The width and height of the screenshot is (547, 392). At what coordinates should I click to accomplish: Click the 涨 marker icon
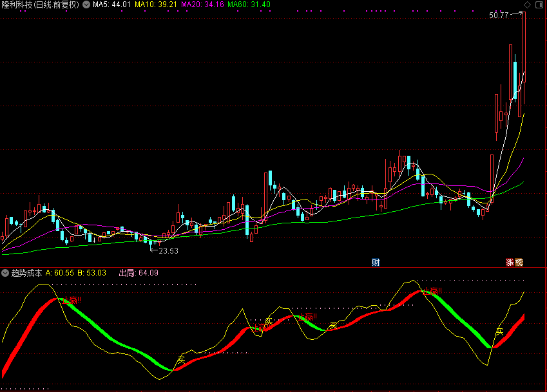click(510, 263)
